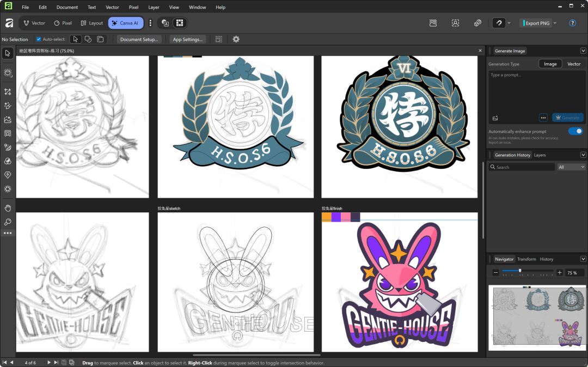The height and width of the screenshot is (367, 588).
Task: Click the Generate button
Action: (568, 118)
